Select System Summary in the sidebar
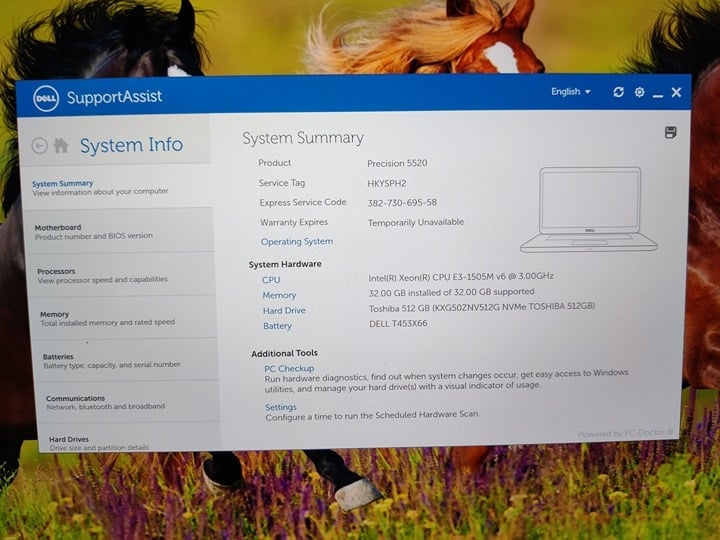This screenshot has height=540, width=720. pos(117,187)
